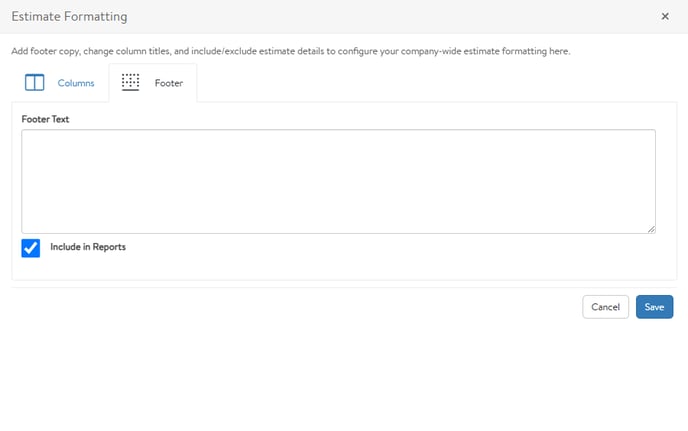Click the Estimate Formatting dialog title

[69, 17]
